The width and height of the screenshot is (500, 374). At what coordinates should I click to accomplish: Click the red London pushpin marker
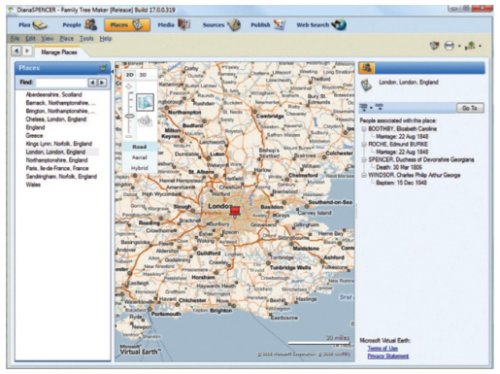point(235,211)
